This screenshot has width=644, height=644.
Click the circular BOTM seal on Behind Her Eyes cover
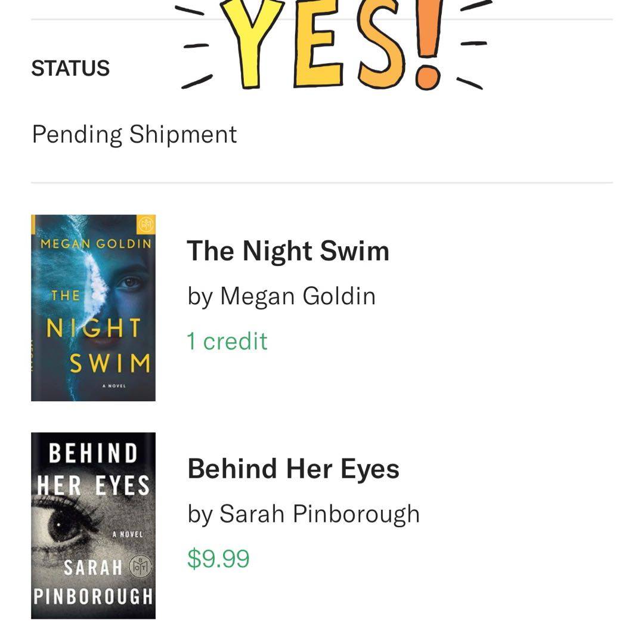144,566
